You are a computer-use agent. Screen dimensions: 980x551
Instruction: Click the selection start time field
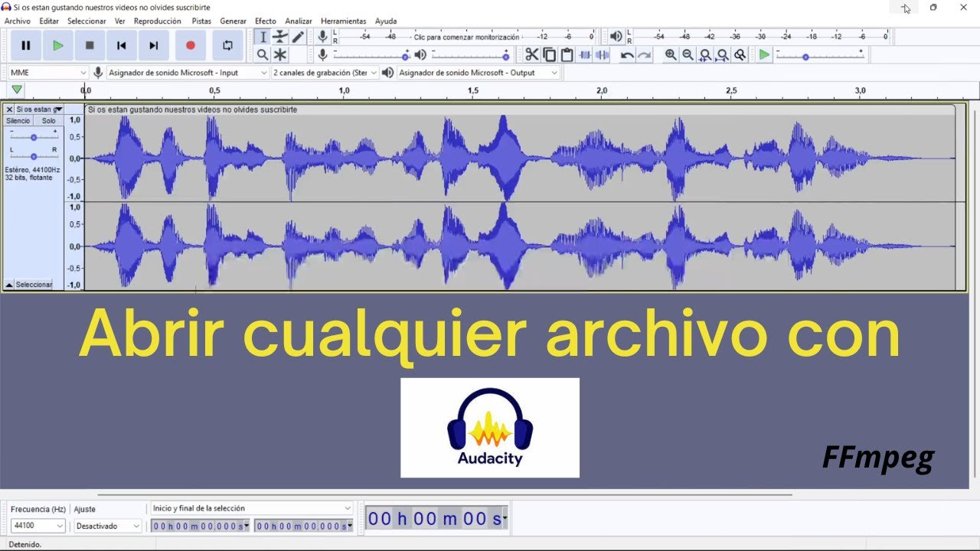201,526
